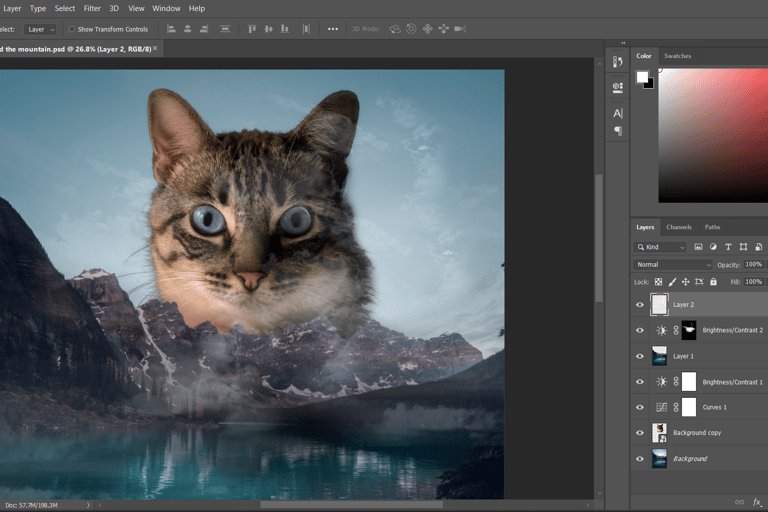768x512 pixels.
Task: Align vertical centers in options bar
Action: 268,29
